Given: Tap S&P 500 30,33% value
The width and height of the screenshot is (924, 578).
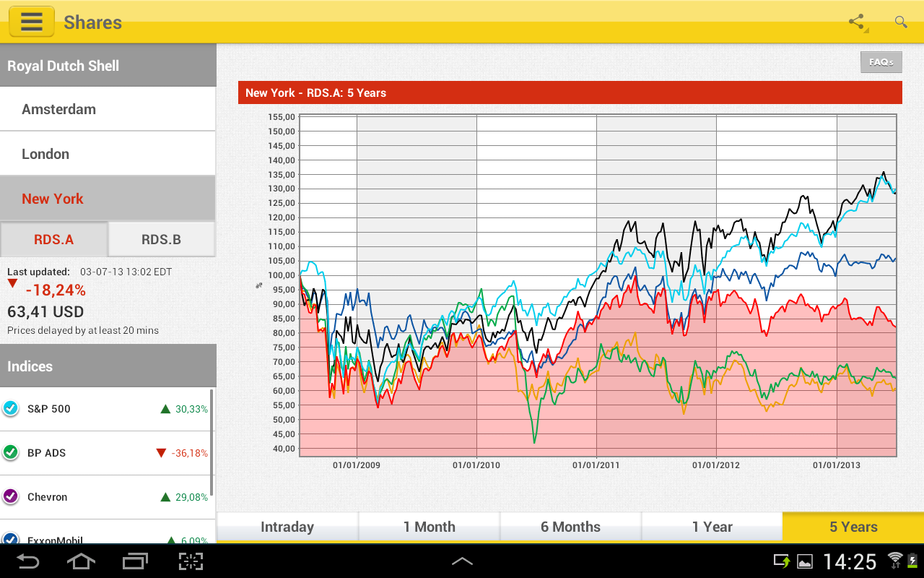Looking at the screenshot, I should click(x=191, y=409).
